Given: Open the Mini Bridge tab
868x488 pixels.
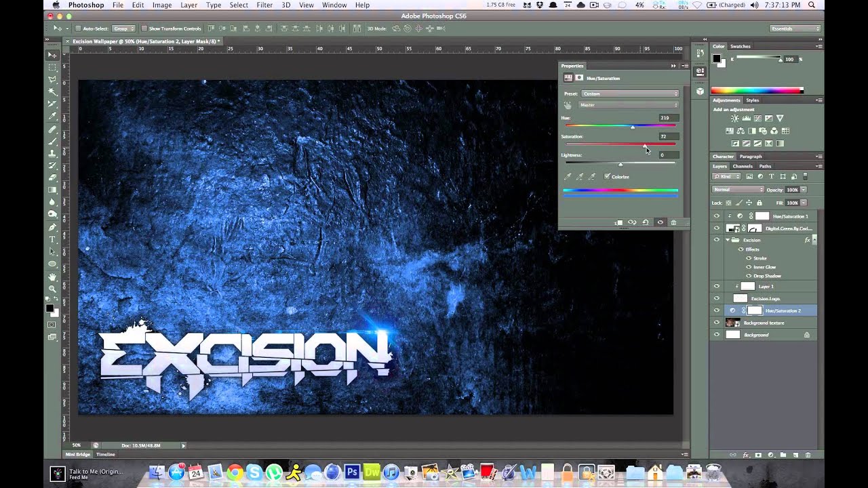Looking at the screenshot, I should pyautogui.click(x=77, y=454).
